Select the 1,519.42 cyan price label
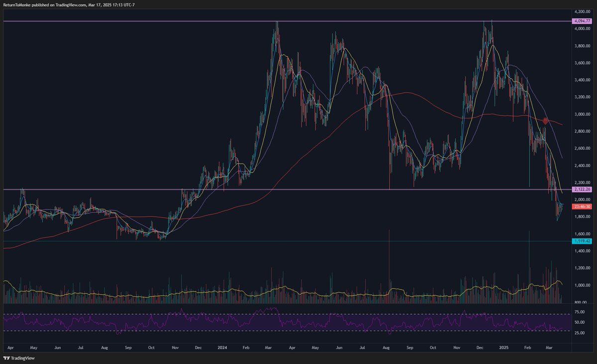This screenshot has height=364, width=597. click(582, 241)
